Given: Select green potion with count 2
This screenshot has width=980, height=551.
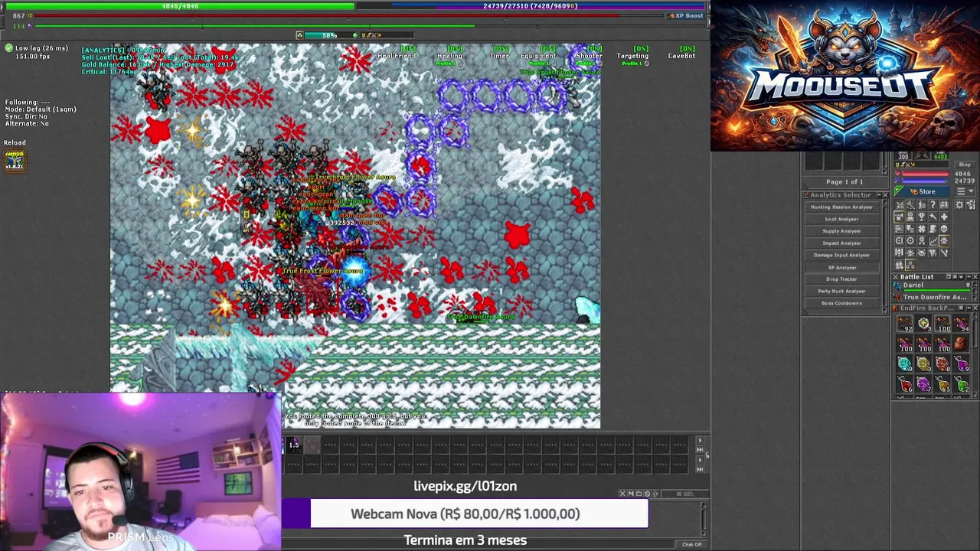Looking at the screenshot, I should pos(962,384).
